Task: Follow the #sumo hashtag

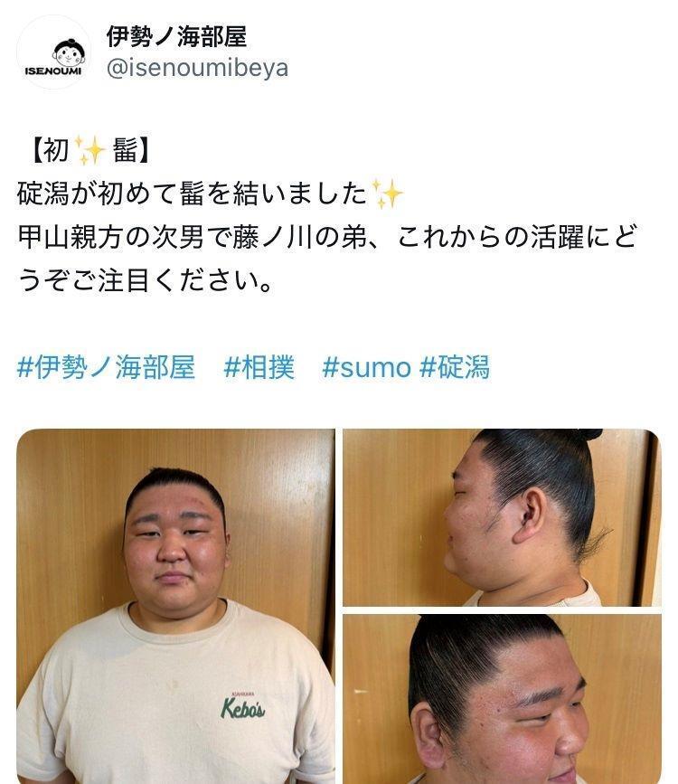Action: tap(366, 367)
